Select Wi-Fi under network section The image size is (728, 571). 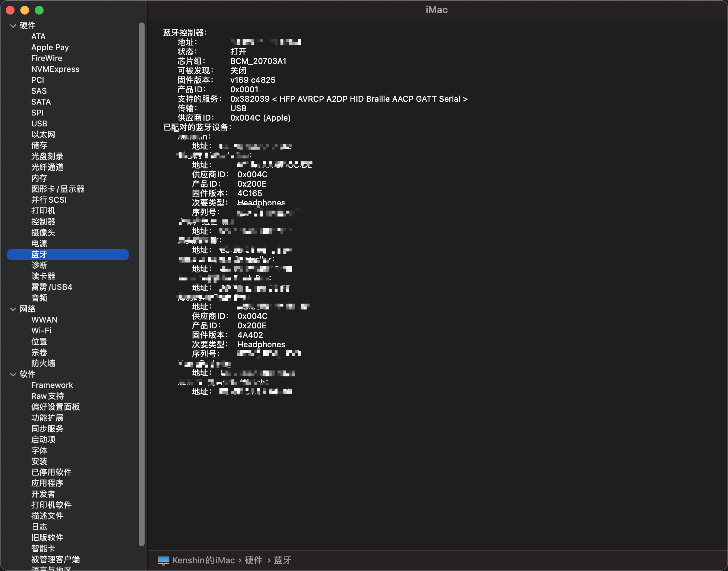pyautogui.click(x=41, y=331)
